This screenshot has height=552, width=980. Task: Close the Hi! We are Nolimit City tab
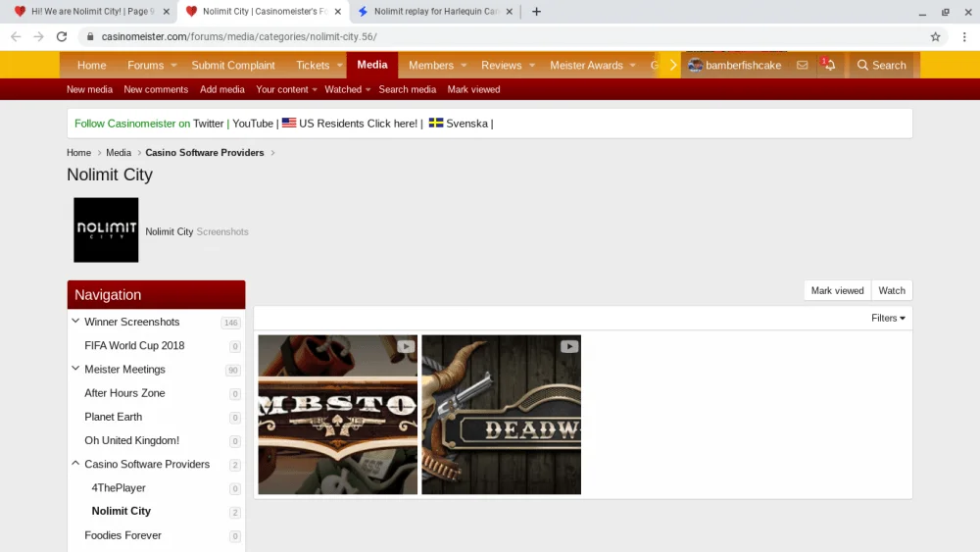(167, 11)
